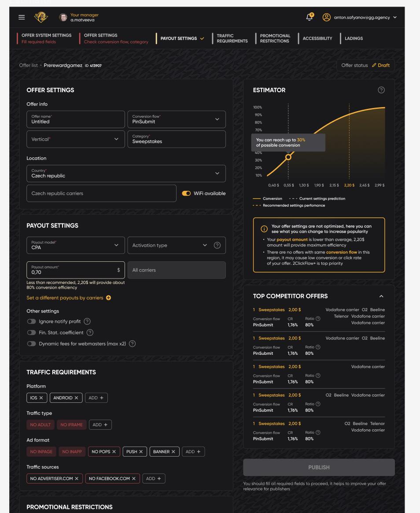Click the notifications bell icon
Image resolution: width=420 pixels, height=513 pixels.
click(309, 17)
